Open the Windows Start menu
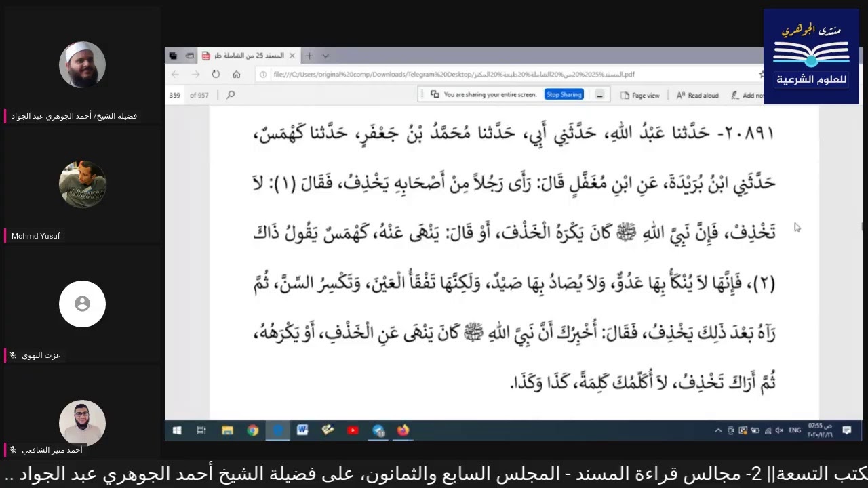Image resolution: width=868 pixels, height=488 pixels. click(177, 430)
